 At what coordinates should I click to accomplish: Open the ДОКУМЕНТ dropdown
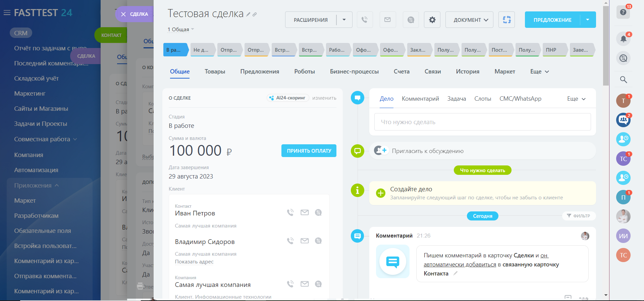(x=469, y=20)
